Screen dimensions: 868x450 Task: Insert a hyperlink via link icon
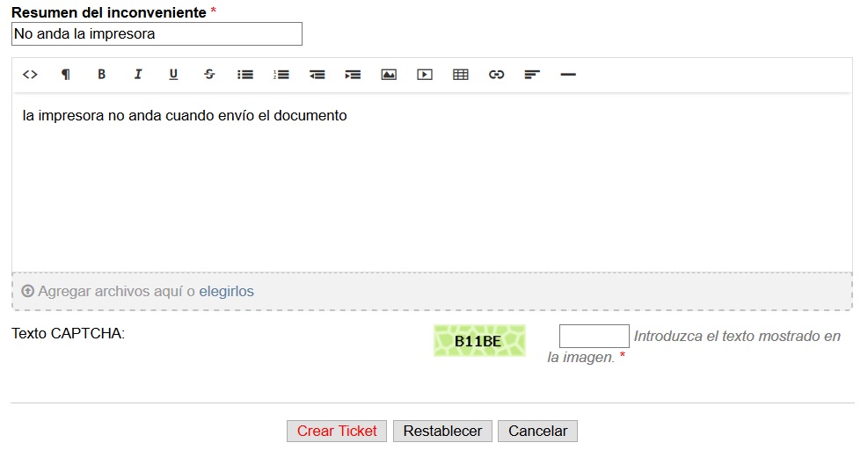[497, 75]
